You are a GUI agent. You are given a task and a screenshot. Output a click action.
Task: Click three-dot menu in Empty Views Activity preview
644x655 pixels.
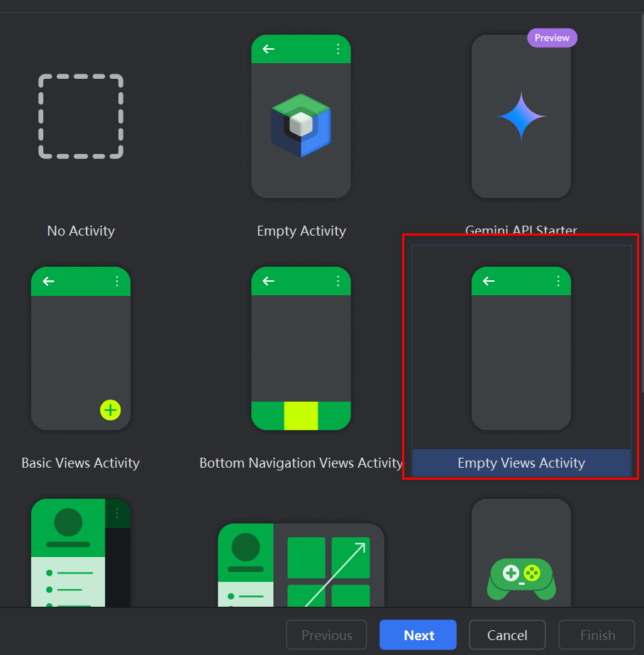[558, 281]
